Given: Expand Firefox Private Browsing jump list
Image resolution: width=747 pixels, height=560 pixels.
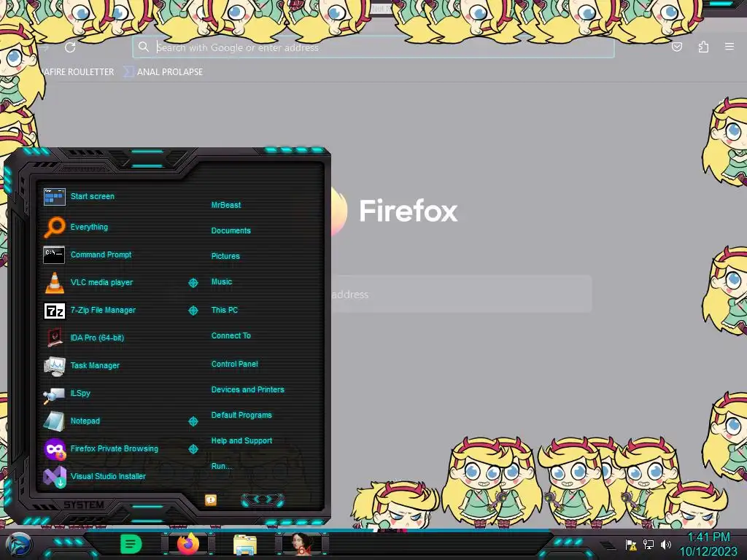Looking at the screenshot, I should coord(193,449).
